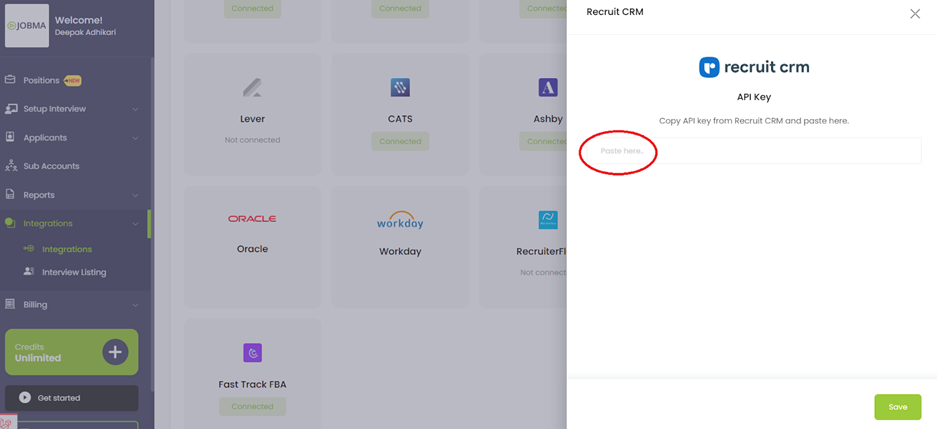Focus the API key Paste here field
The image size is (937, 429).
[x=754, y=151]
